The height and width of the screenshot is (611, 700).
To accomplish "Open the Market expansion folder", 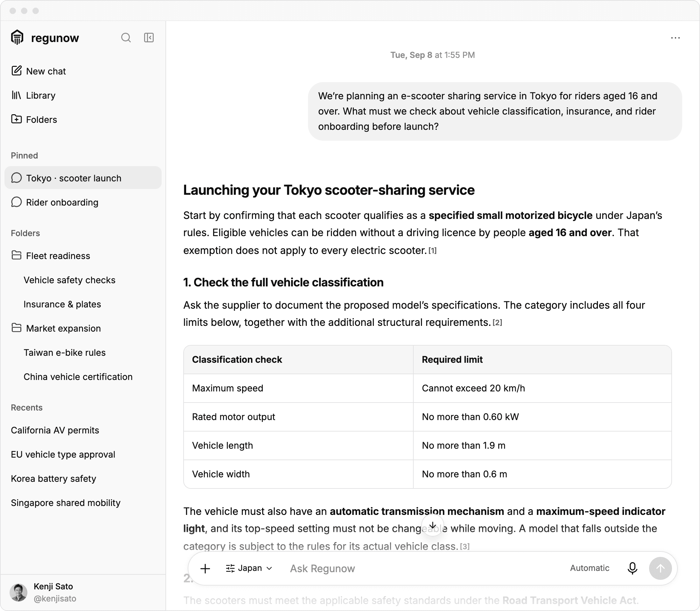I will click(x=83, y=328).
